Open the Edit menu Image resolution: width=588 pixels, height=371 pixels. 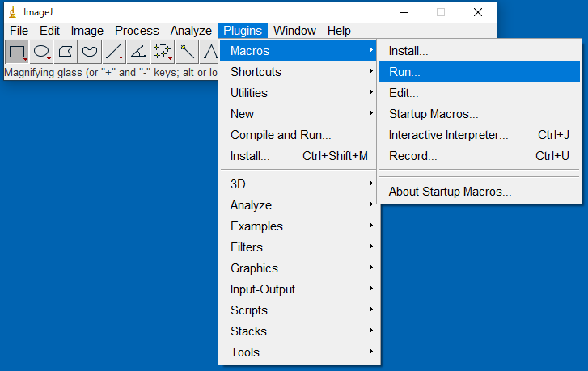(x=49, y=31)
